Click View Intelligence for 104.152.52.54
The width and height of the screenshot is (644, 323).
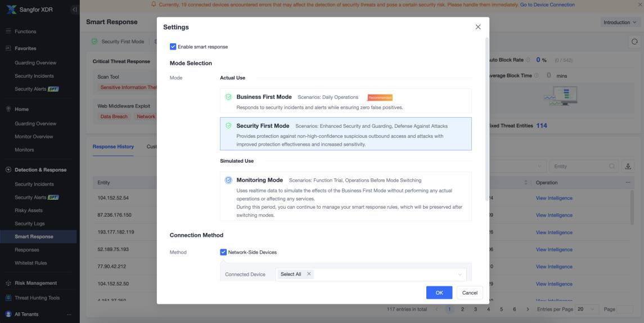554,198
